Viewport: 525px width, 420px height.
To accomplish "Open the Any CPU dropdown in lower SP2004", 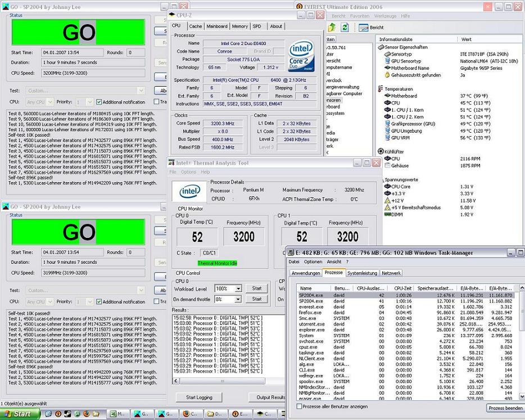I will point(50,302).
